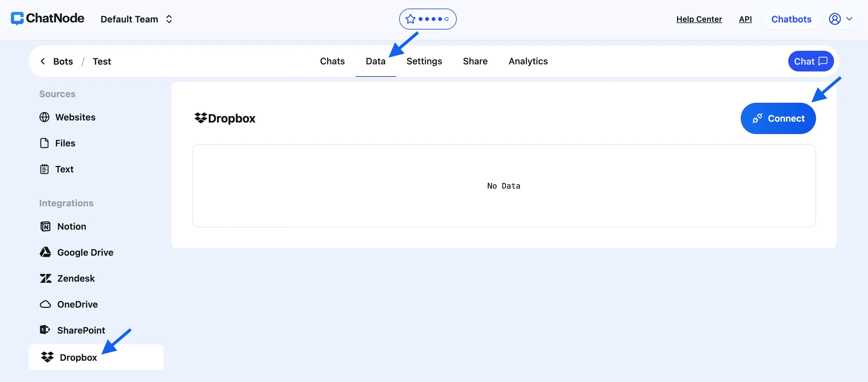Go back using the Bots chevron
868x382 pixels.
43,61
